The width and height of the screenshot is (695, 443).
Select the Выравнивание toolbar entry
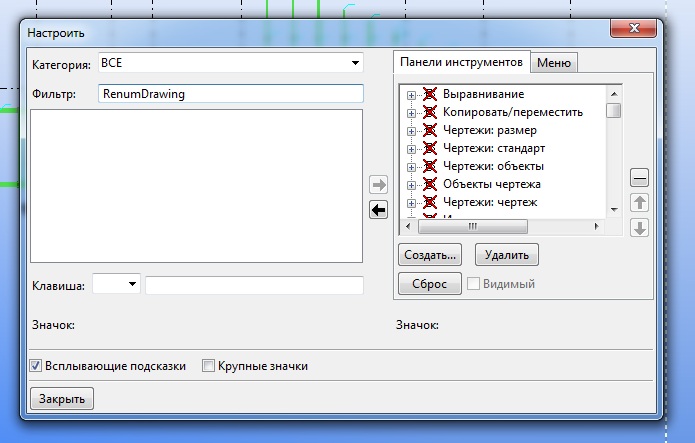point(483,94)
